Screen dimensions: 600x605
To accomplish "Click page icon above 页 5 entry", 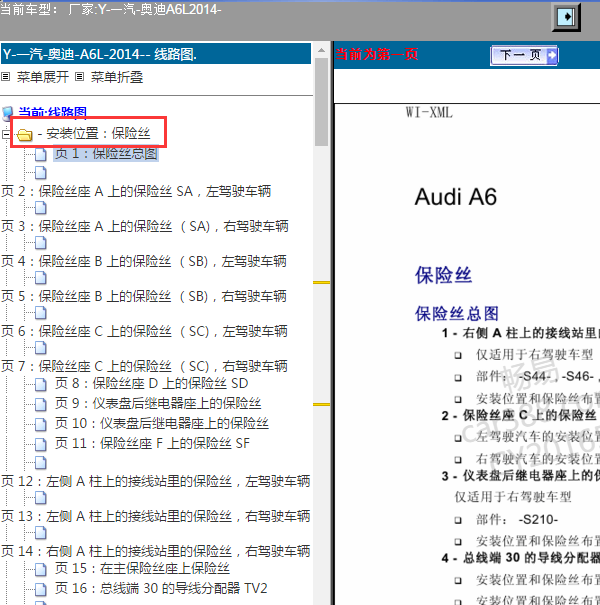I will tap(41, 278).
